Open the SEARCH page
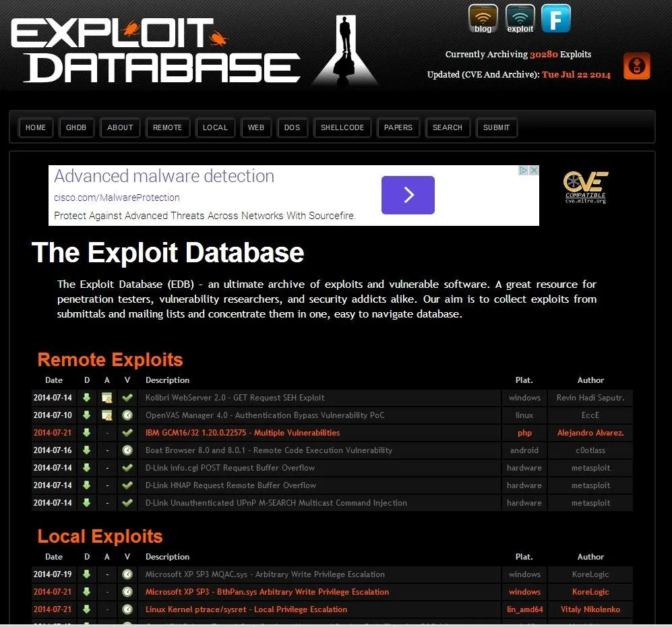This screenshot has height=627, width=672. pyautogui.click(x=448, y=127)
